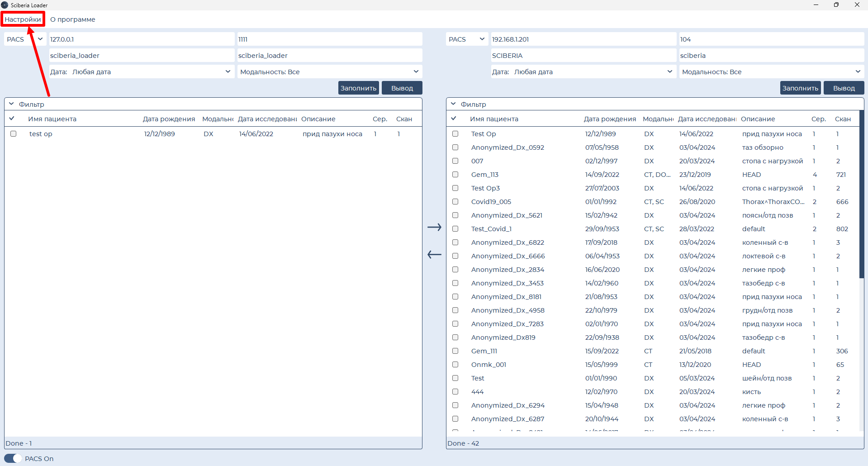Click the first left sciberia_loader field

[x=142, y=56]
